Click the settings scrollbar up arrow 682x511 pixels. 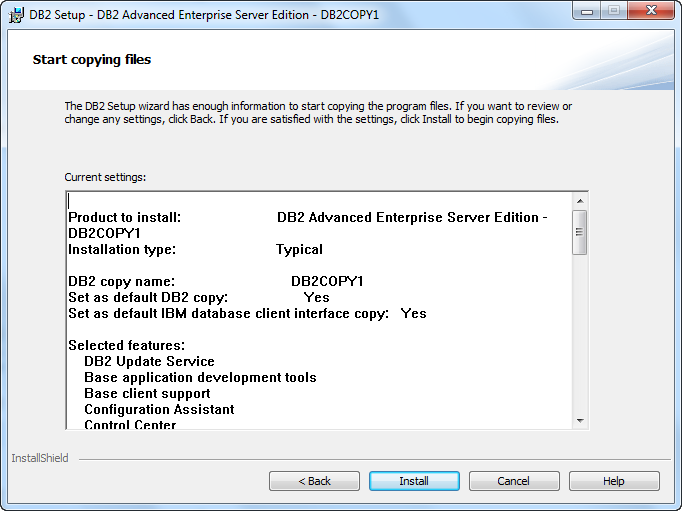point(580,201)
